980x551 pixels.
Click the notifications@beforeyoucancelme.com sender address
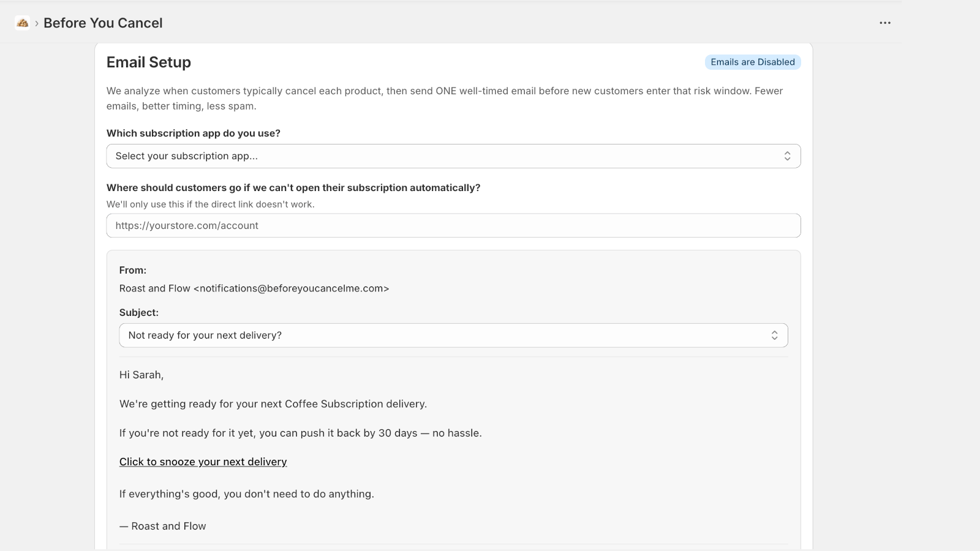(291, 288)
